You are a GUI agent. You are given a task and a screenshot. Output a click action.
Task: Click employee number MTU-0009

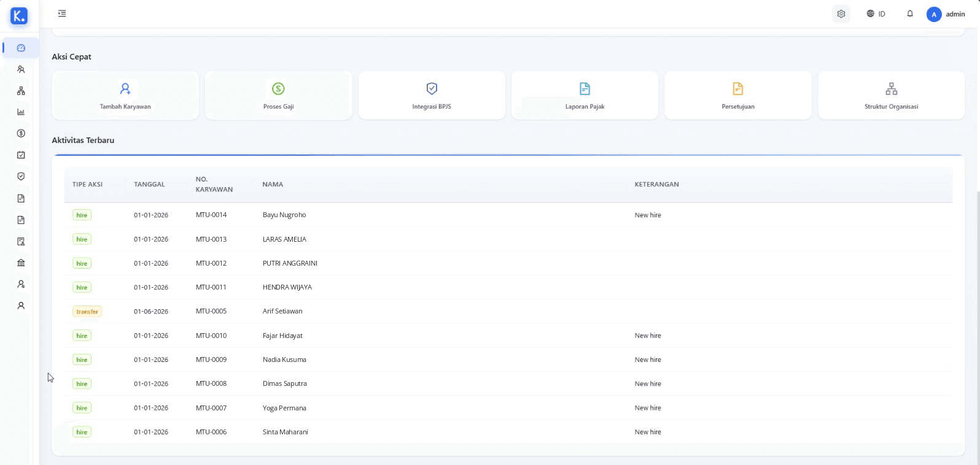[x=211, y=359]
